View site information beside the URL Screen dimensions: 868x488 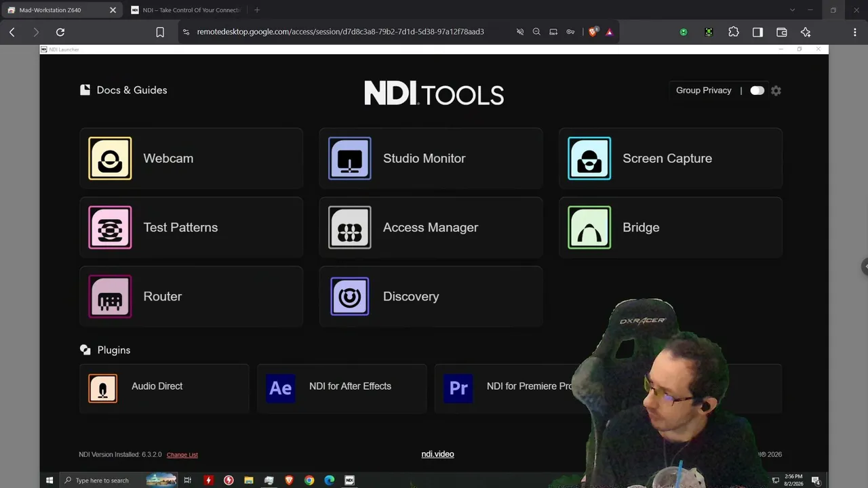click(186, 32)
